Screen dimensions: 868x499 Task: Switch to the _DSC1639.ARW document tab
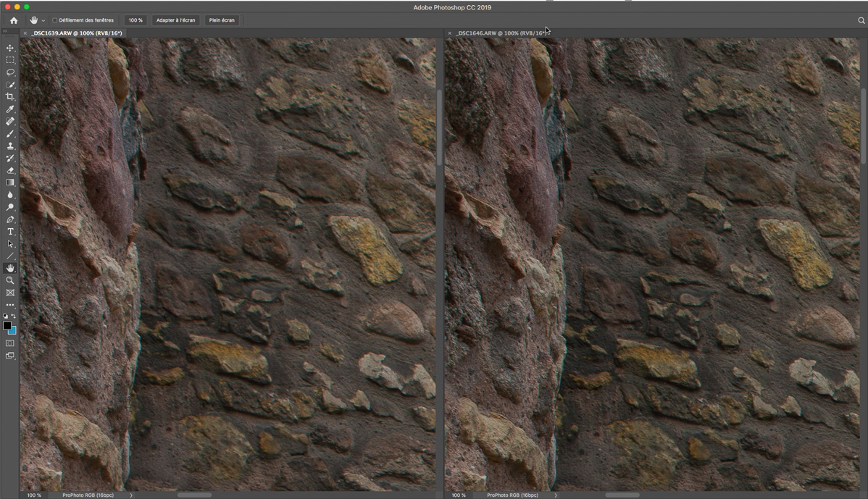76,33
